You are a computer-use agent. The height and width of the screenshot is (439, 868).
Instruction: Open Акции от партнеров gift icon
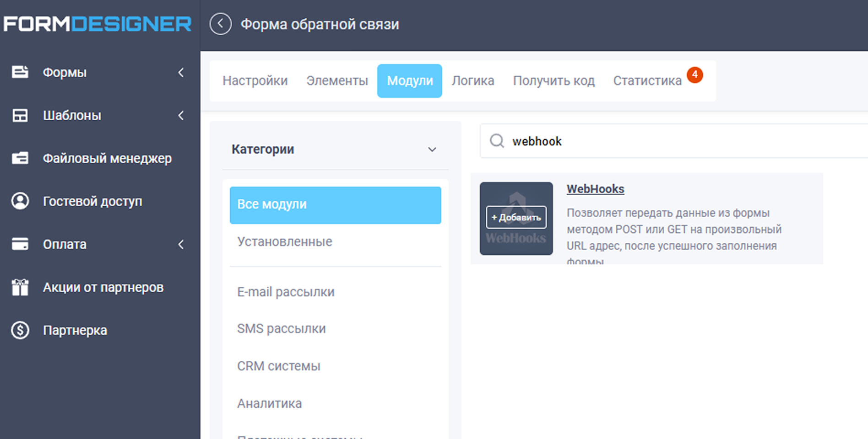pos(19,287)
